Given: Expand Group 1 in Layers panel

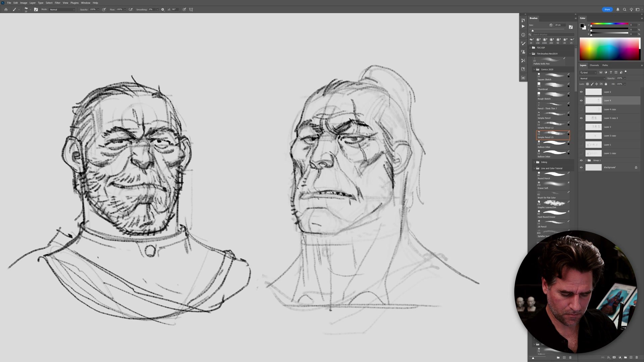Looking at the screenshot, I should 586,160.
